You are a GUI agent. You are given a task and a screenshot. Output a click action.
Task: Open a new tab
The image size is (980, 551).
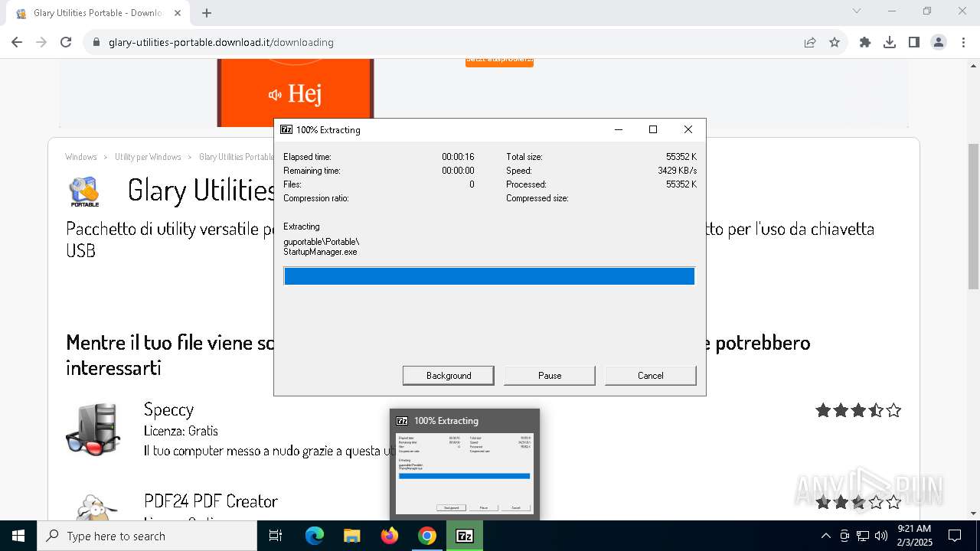point(207,13)
